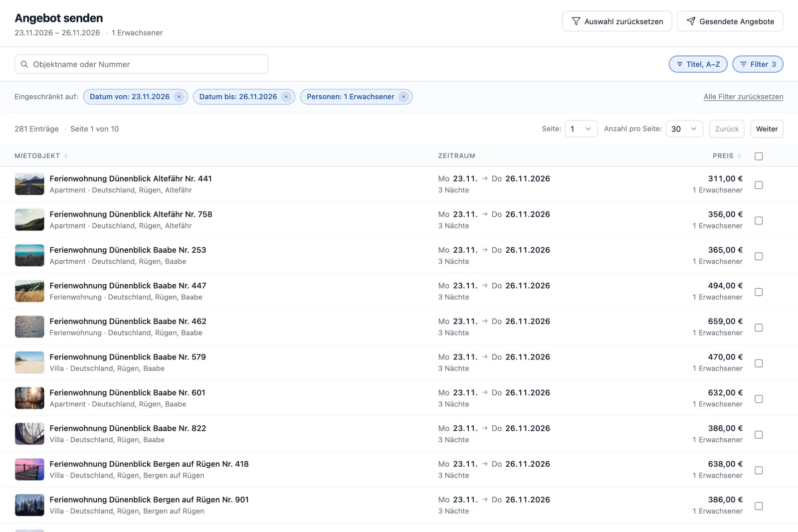Click the PREIS column header

[723, 156]
